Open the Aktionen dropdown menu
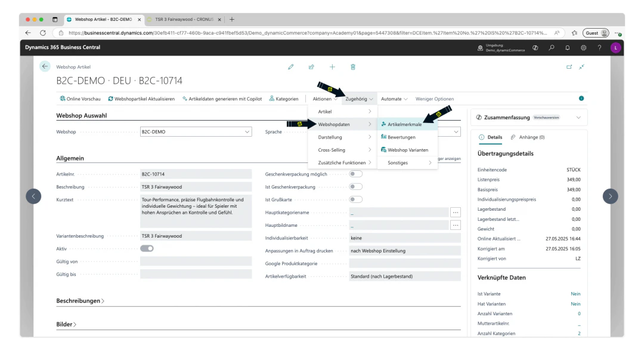 (x=324, y=99)
